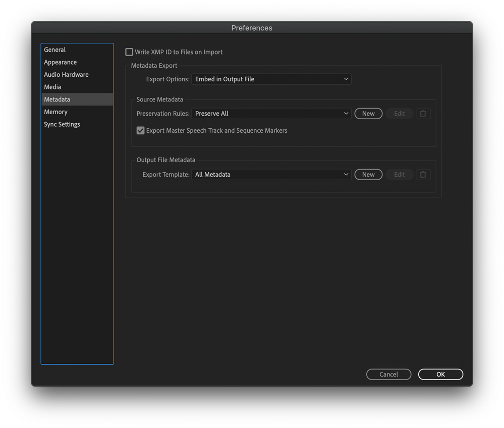Image resolution: width=504 pixels, height=428 pixels.
Task: Select the General preferences category
Action: pyautogui.click(x=77, y=50)
